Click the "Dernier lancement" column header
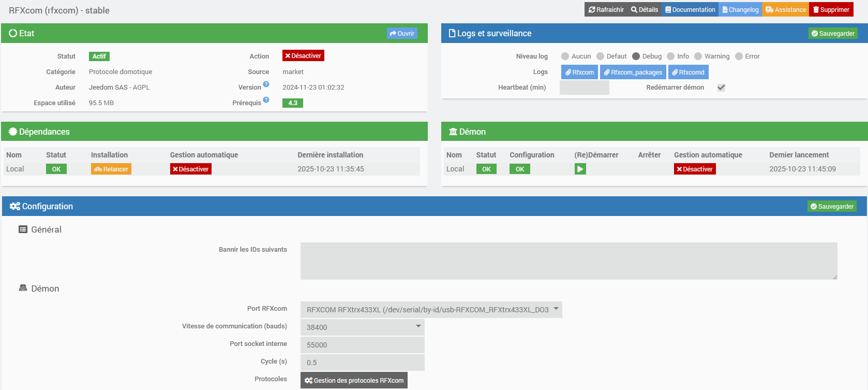 click(x=799, y=155)
